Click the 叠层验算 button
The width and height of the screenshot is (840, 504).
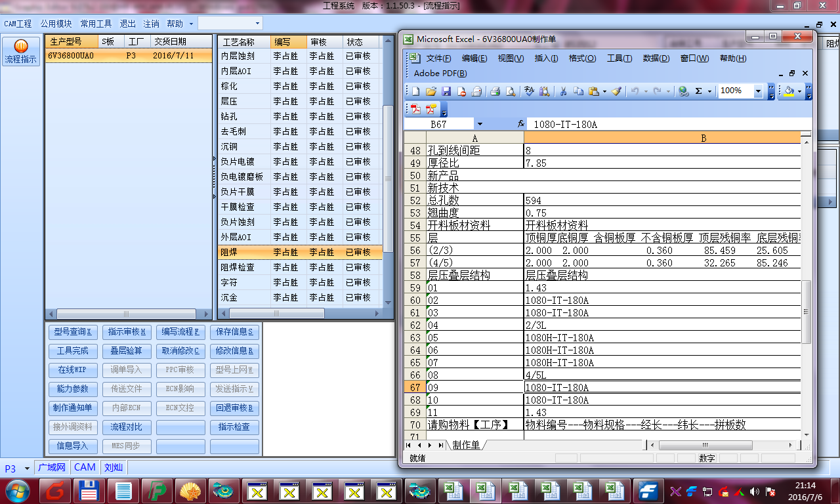click(x=126, y=350)
